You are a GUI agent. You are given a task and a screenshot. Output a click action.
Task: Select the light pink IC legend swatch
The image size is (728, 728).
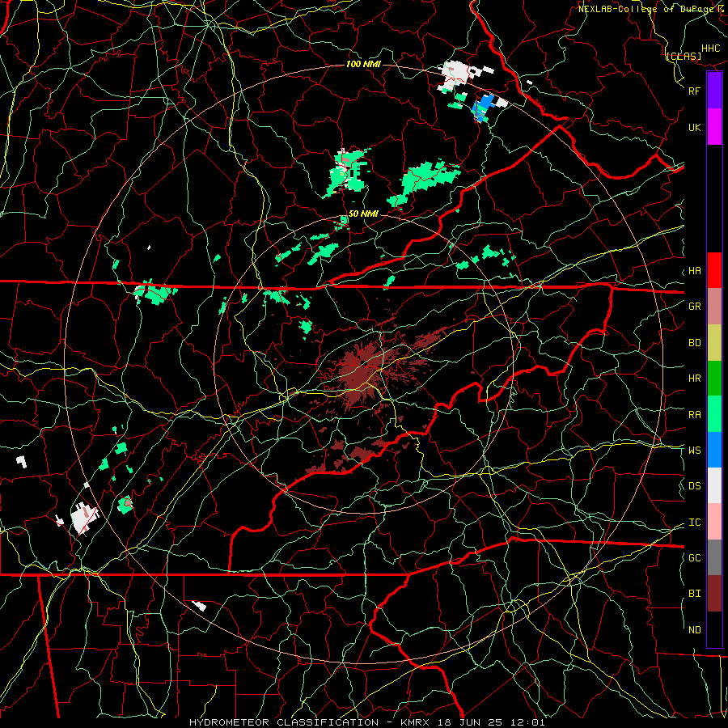point(714,522)
